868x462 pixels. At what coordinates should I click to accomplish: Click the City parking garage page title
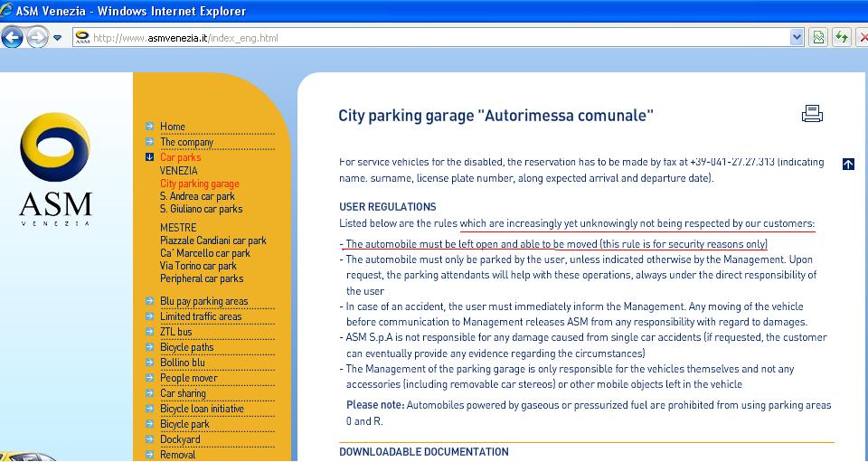pyautogui.click(x=496, y=116)
